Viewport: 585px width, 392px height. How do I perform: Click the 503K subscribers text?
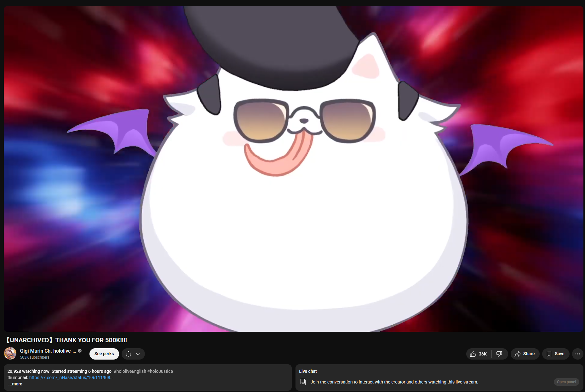tap(35, 357)
